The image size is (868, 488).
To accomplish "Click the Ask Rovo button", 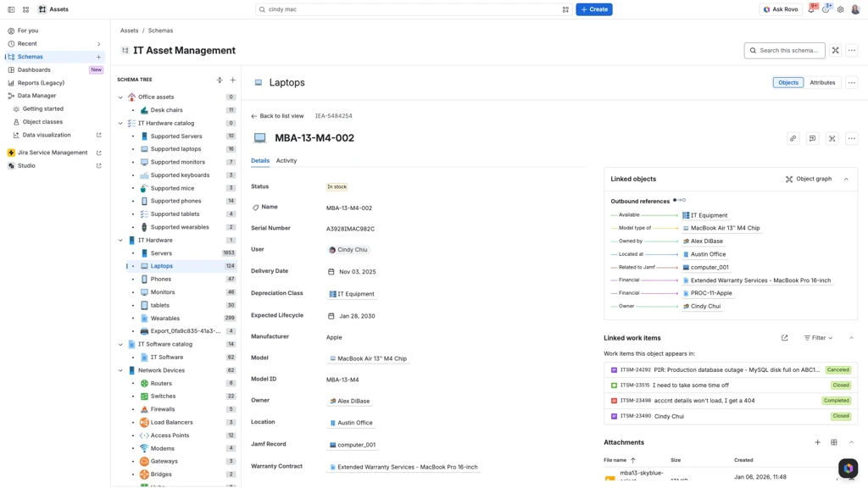I will pos(781,9).
